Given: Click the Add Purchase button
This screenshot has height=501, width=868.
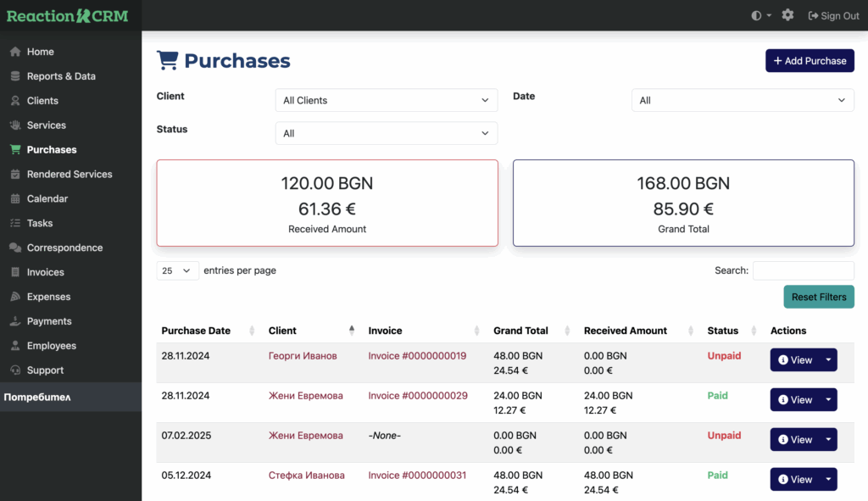Looking at the screenshot, I should click(810, 61).
